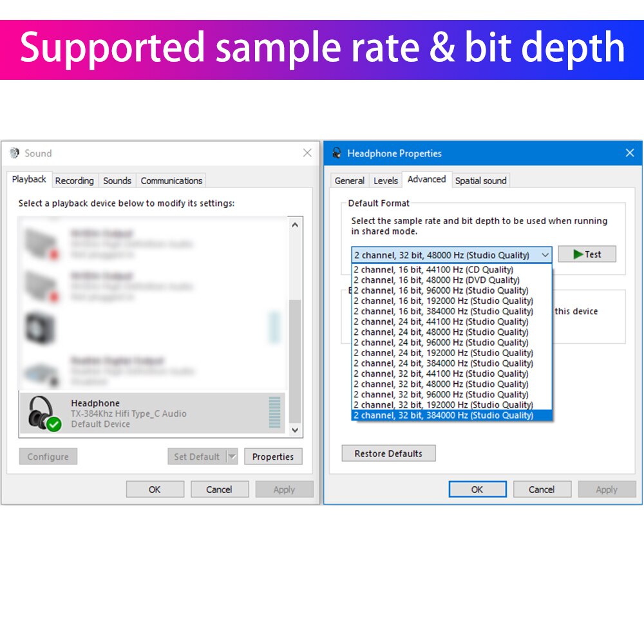
Task: Select 24 bit, 192000 Hz format
Action: (452, 353)
